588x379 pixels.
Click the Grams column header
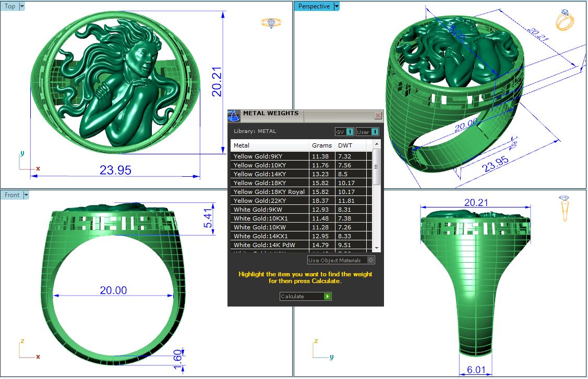pos(321,145)
